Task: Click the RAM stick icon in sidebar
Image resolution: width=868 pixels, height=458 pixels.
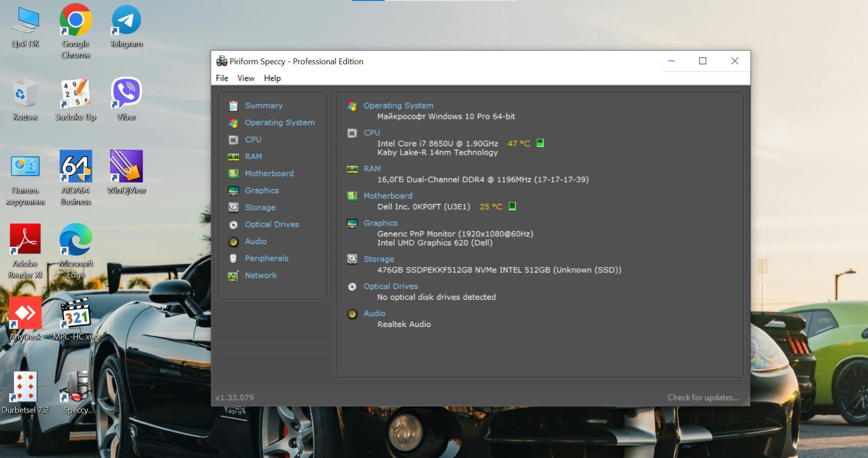Action: [x=233, y=157]
